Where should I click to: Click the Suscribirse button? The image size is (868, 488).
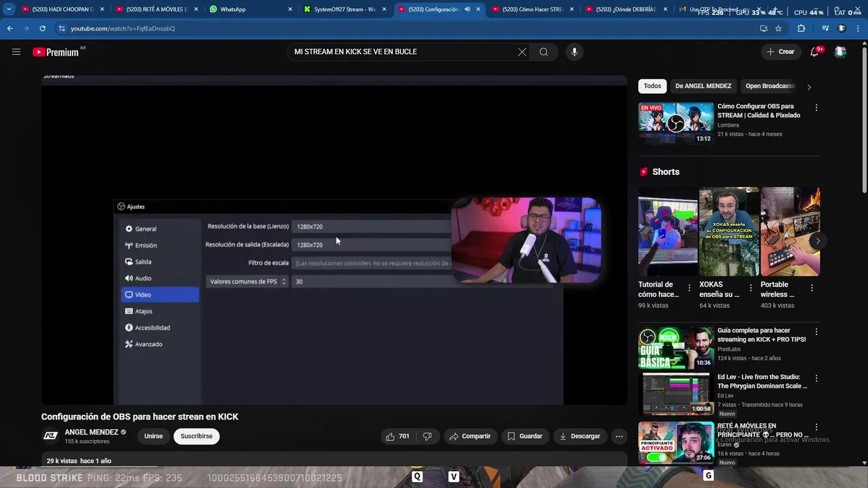tap(197, 436)
